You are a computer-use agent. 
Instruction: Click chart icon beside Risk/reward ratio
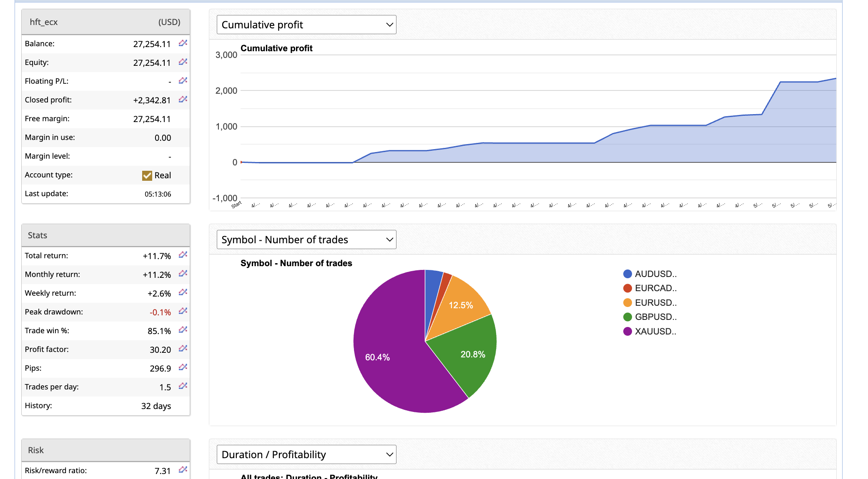tap(183, 470)
